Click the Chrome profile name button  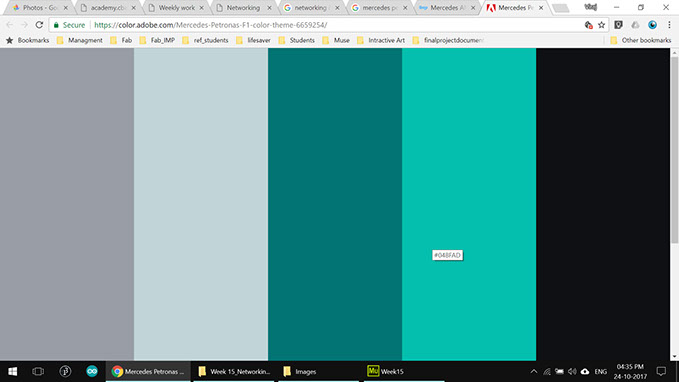click(x=590, y=7)
